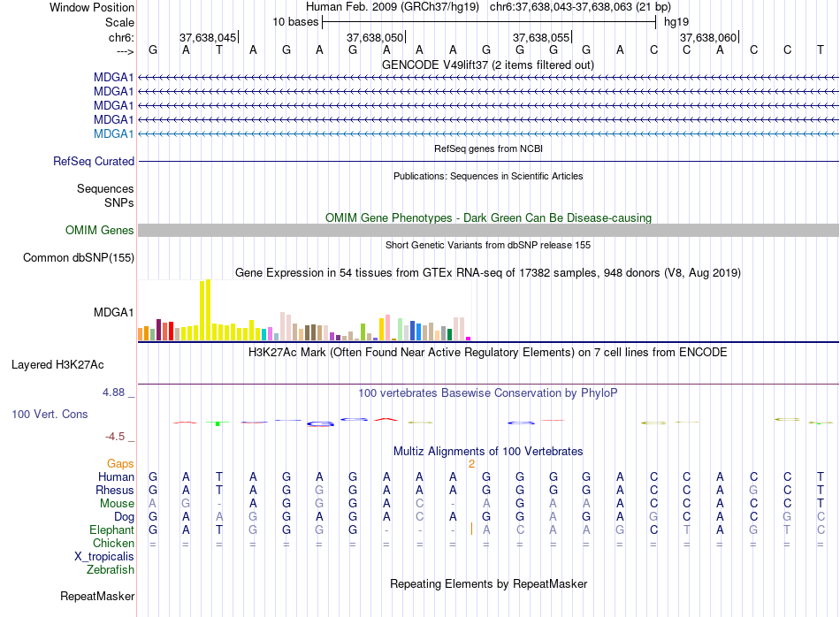Screen dimensions: 840x617
Task: Click the dark maroon GTEx expression bar
Action: 158,330
